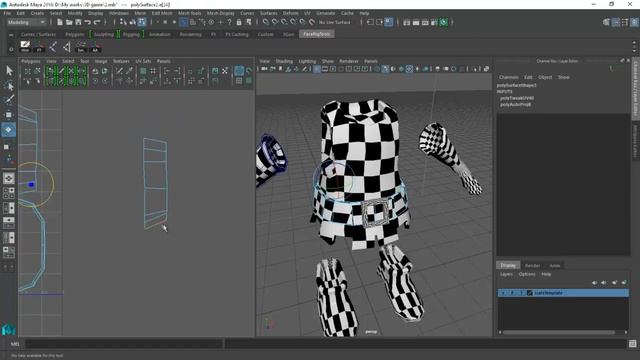Click the shelf gear settings icon
This screenshot has width=640, height=360.
[11, 49]
